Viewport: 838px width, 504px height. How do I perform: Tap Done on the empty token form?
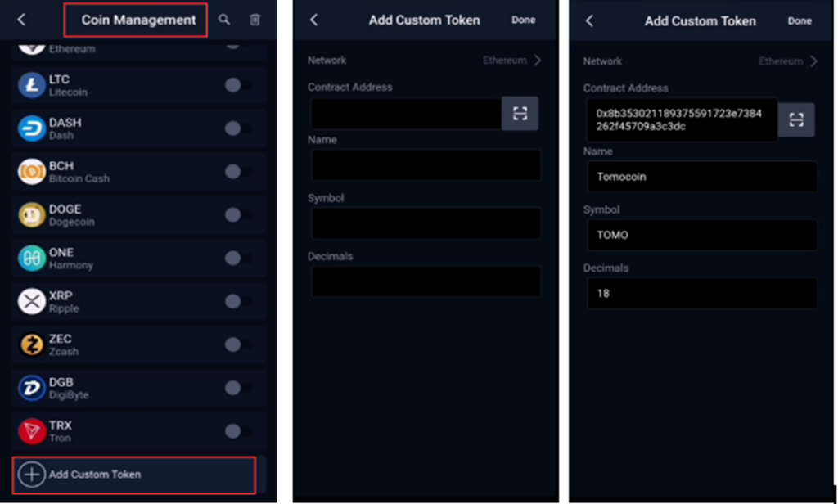[523, 20]
